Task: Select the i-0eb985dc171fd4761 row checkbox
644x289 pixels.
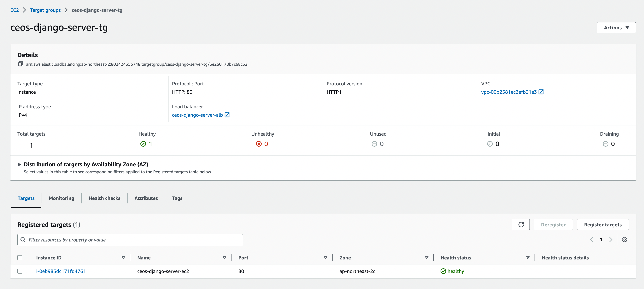Action: pyautogui.click(x=20, y=271)
